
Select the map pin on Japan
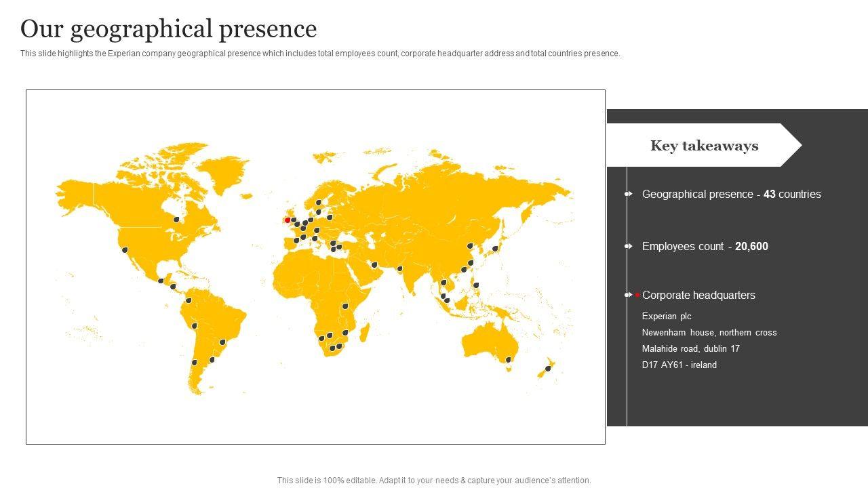click(495, 249)
